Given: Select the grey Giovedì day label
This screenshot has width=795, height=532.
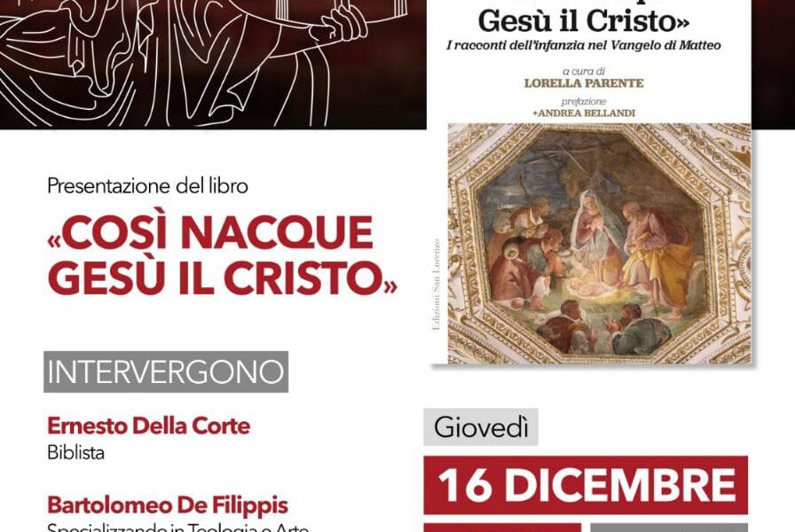Looking at the screenshot, I should point(481,427).
